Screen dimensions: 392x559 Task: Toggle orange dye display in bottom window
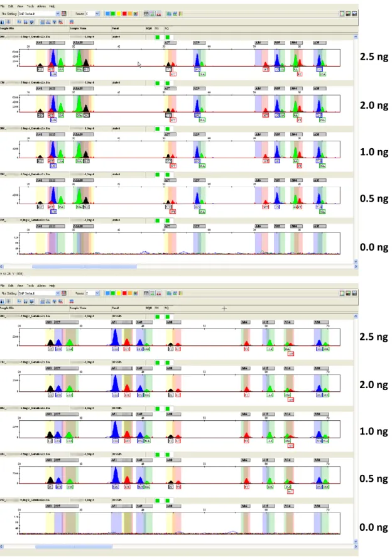point(130,293)
